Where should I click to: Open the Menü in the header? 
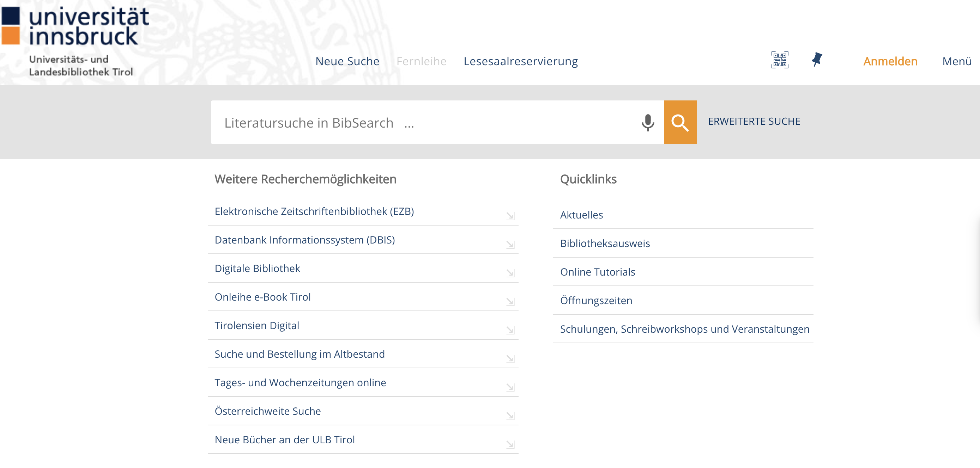click(957, 61)
